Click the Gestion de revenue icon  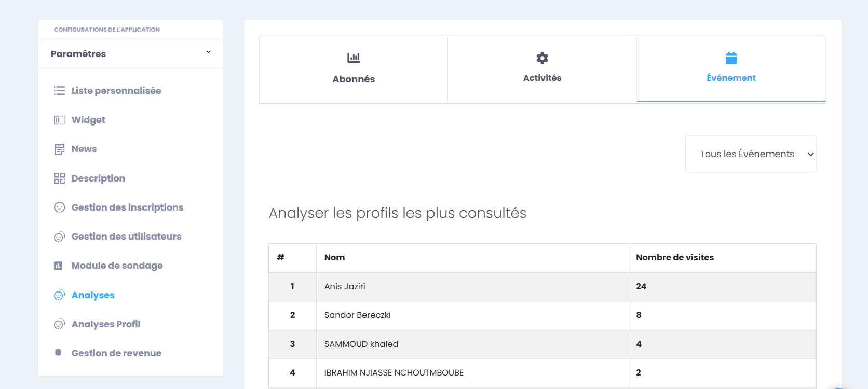58,353
